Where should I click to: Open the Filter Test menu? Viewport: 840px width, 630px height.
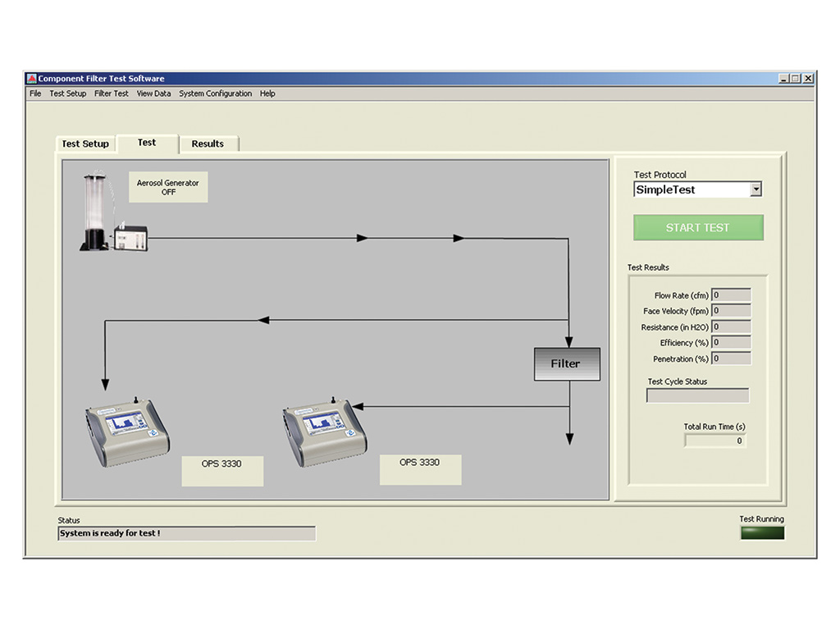(111, 94)
